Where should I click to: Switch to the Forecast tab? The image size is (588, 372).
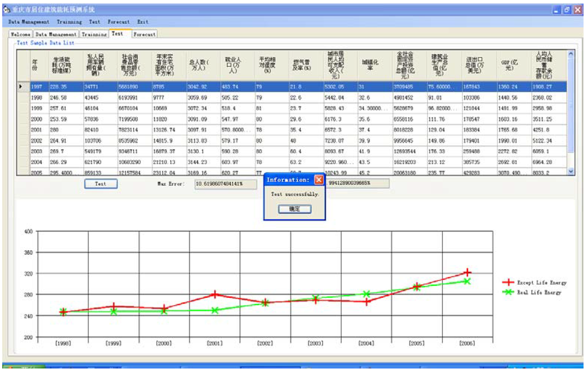[144, 34]
